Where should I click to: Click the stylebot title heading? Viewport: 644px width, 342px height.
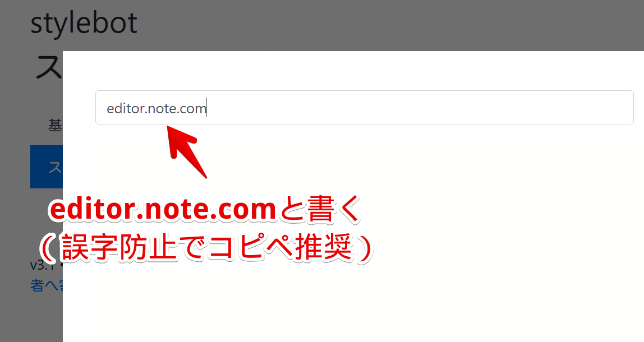pos(84,24)
